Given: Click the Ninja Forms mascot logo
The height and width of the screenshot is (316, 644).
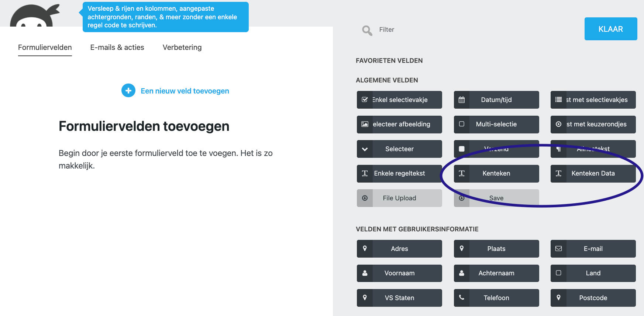Looking at the screenshot, I should click(34, 16).
